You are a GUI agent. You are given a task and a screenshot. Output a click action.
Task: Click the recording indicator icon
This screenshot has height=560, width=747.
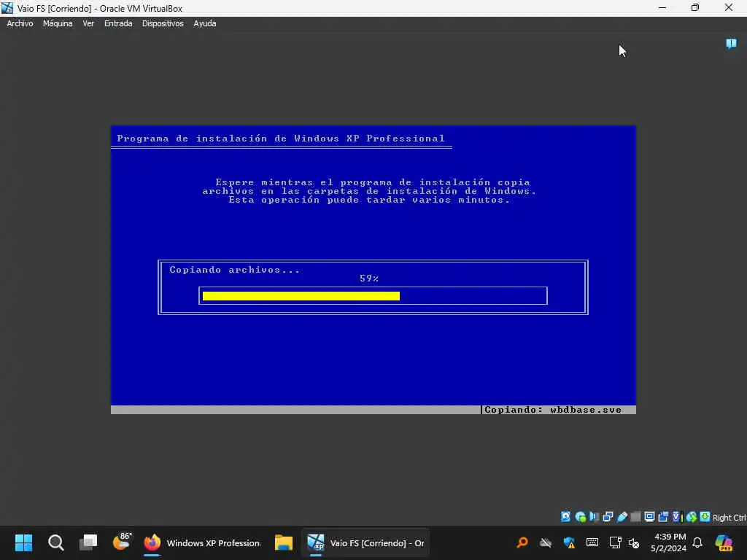(663, 517)
